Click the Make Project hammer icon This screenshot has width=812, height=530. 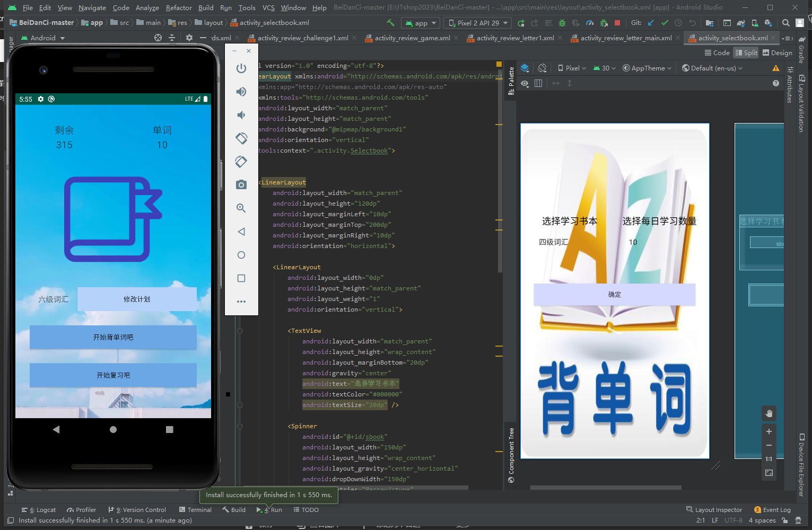(x=390, y=23)
